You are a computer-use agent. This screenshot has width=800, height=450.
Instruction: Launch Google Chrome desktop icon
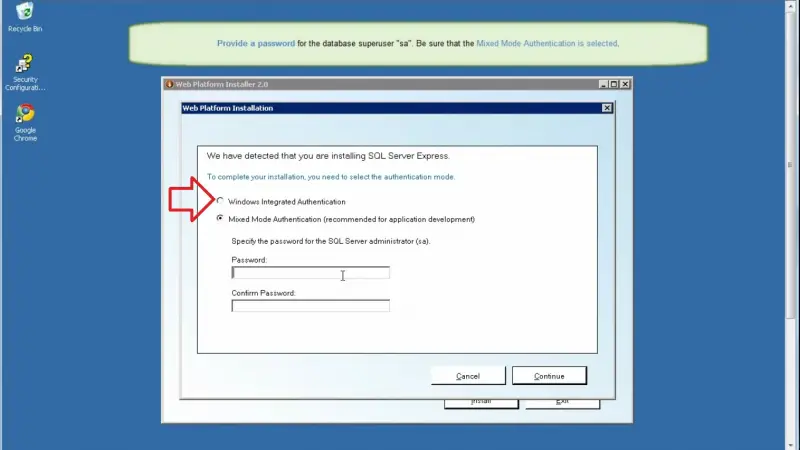point(25,122)
